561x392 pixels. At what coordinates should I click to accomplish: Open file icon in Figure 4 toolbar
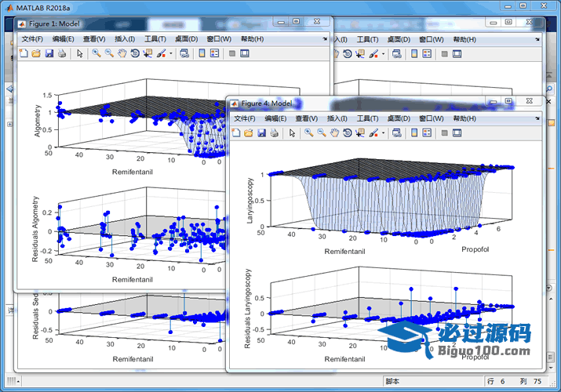tap(248, 133)
